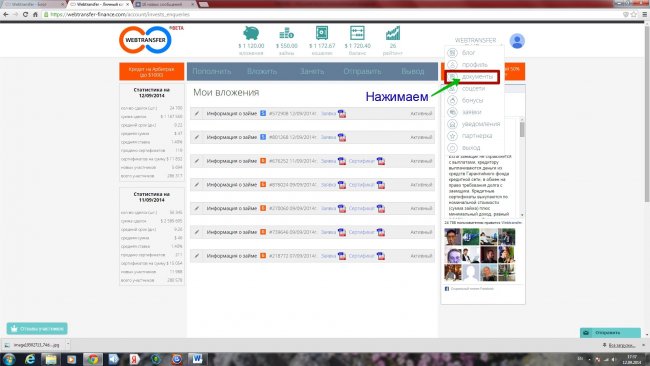Click Занять in the navigation bar
The height and width of the screenshot is (366, 650).
[x=312, y=71]
